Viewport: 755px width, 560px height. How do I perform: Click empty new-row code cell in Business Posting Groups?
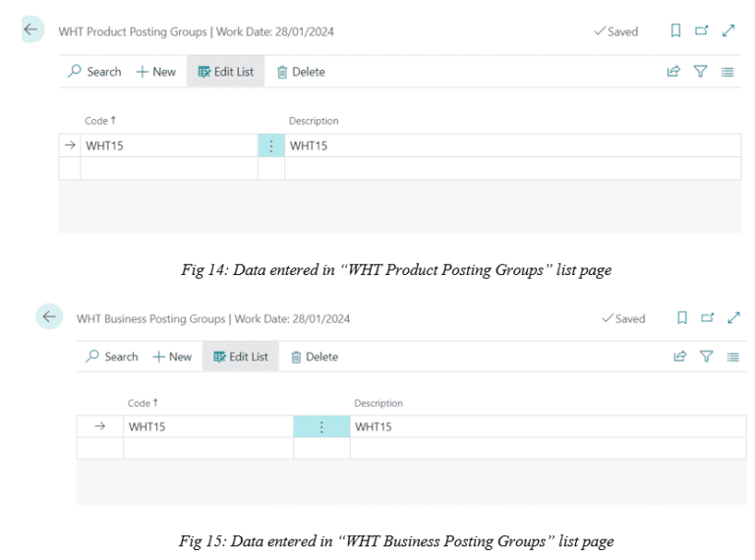point(208,448)
